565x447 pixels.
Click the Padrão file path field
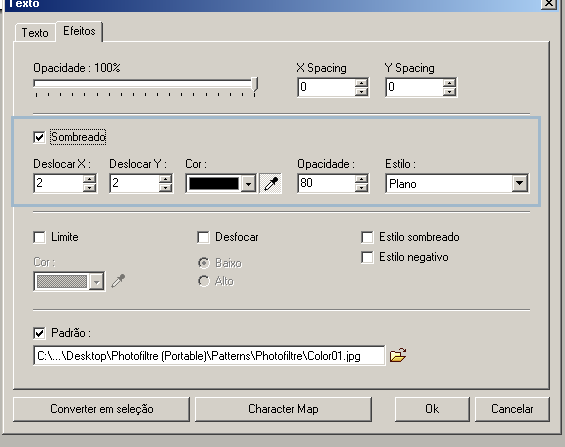(209, 356)
